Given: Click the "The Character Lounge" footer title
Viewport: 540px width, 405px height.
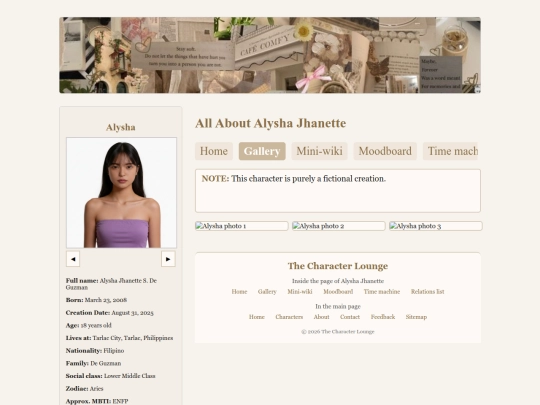Looking at the screenshot, I should [x=338, y=266].
